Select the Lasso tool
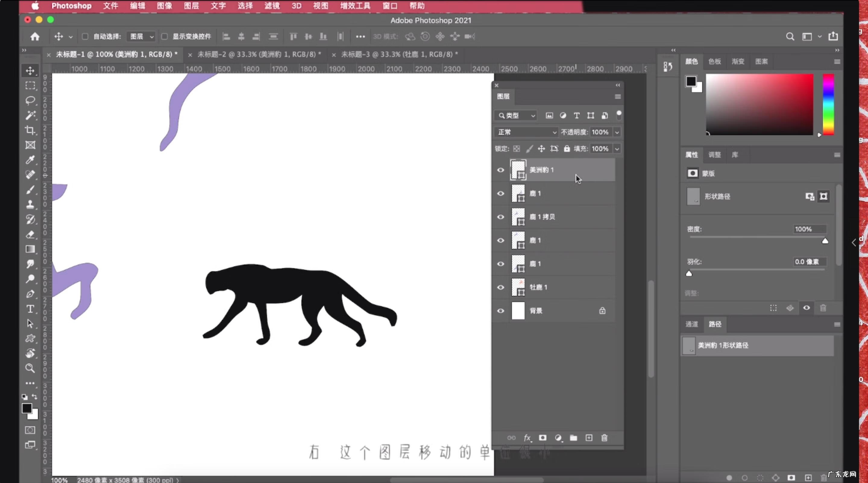Image resolution: width=868 pixels, height=483 pixels. tap(30, 101)
